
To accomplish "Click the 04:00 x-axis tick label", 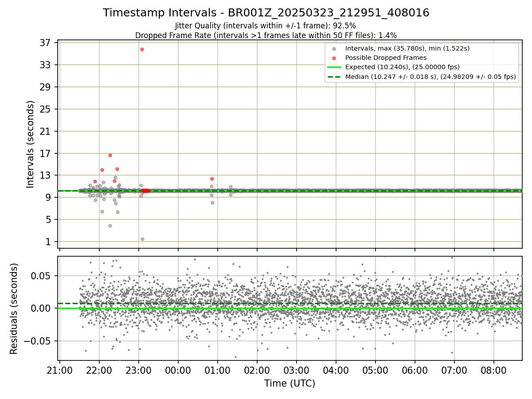I will pyautogui.click(x=336, y=370).
